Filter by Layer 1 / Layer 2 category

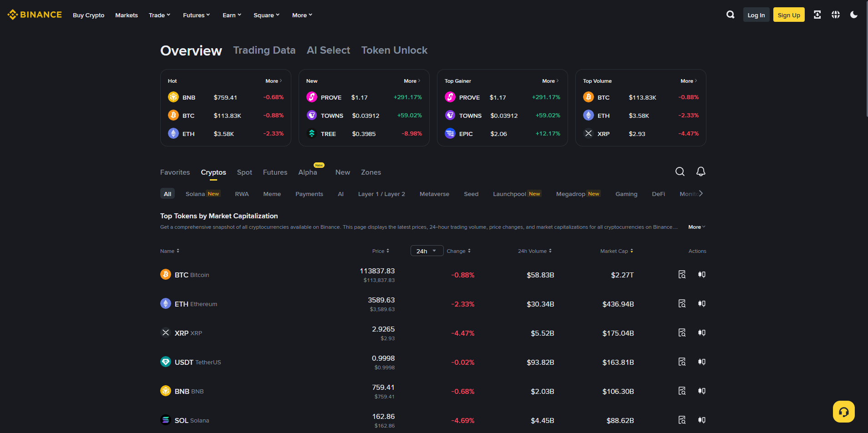pyautogui.click(x=381, y=194)
